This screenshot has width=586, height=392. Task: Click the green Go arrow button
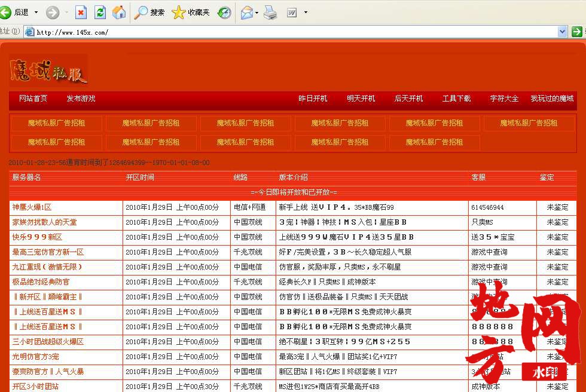(x=576, y=32)
